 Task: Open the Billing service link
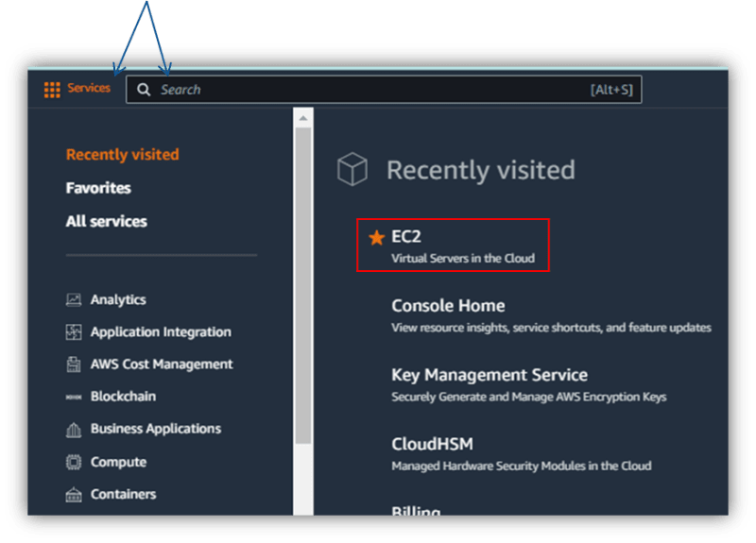point(416,511)
